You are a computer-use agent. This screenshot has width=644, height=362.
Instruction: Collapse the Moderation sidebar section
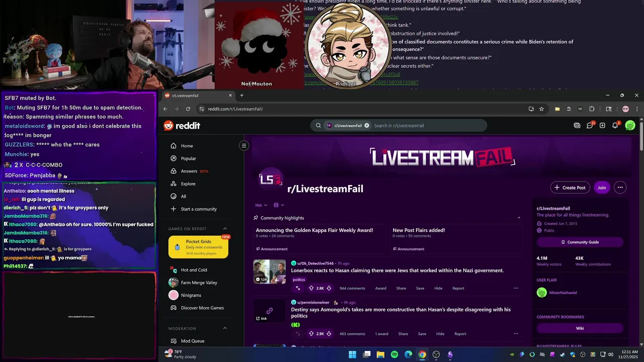225,328
